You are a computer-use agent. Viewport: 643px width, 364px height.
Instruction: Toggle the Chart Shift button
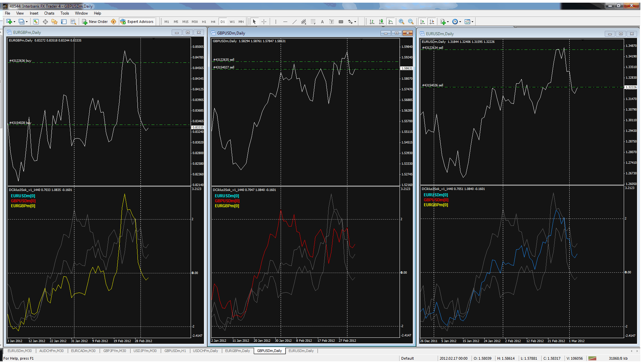(432, 22)
